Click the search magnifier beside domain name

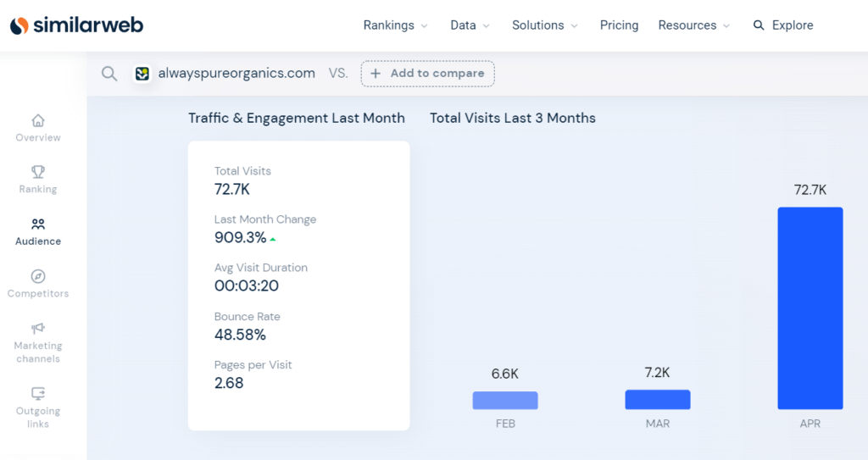point(109,73)
